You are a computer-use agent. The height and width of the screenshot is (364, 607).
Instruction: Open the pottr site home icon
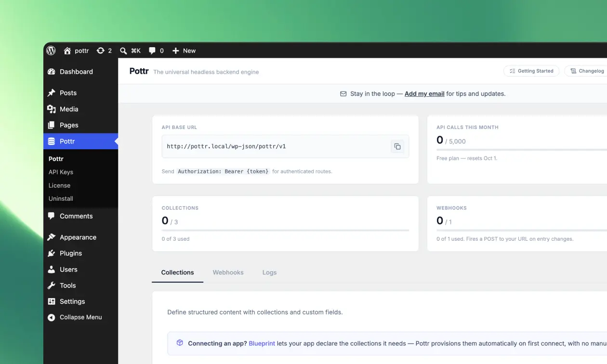tap(67, 51)
